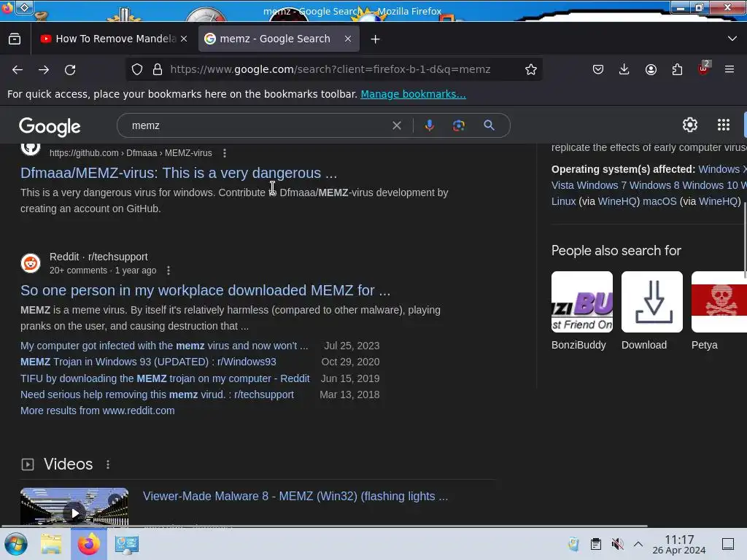747x560 pixels.
Task: Open the Firefox View recent browsing icon
Action: 15,39
